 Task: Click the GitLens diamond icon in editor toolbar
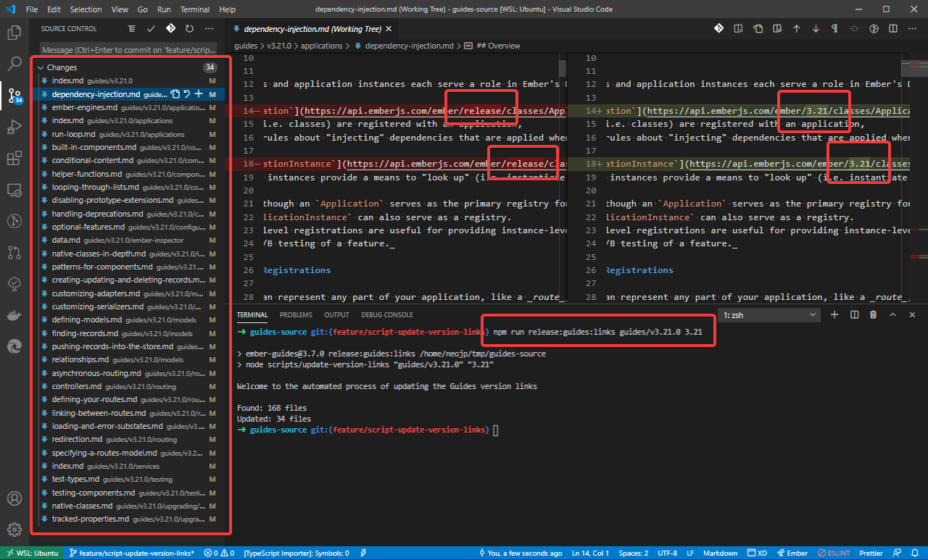[x=718, y=29]
